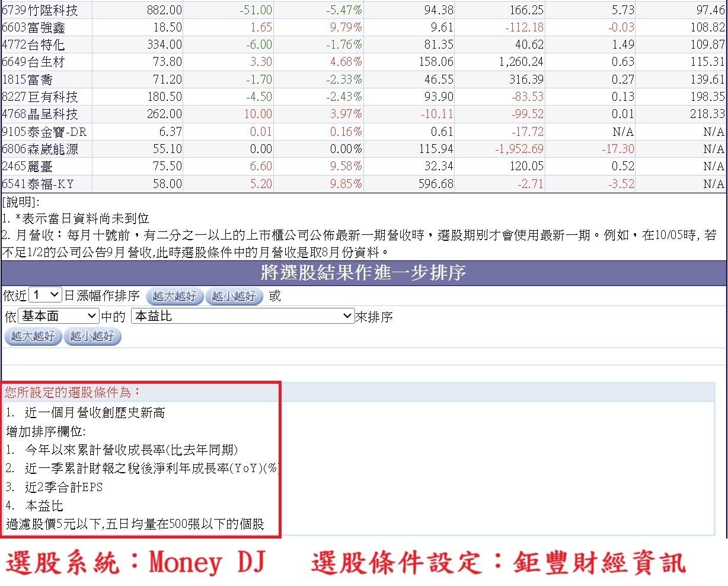The height and width of the screenshot is (586, 728).
Task: Click 越小越好 button below 基本面 dropdown
Action: tap(92, 336)
